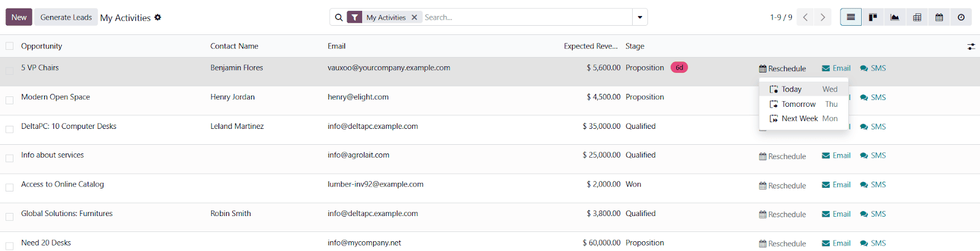Viewport: 980px width, 251px height.
Task: Go to next page of records
Action: click(823, 17)
